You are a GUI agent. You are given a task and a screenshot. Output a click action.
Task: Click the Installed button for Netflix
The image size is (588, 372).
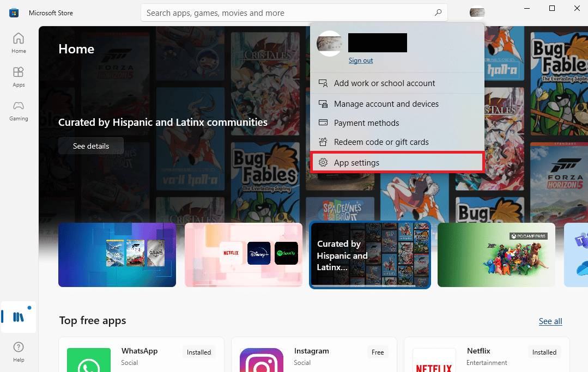(544, 352)
